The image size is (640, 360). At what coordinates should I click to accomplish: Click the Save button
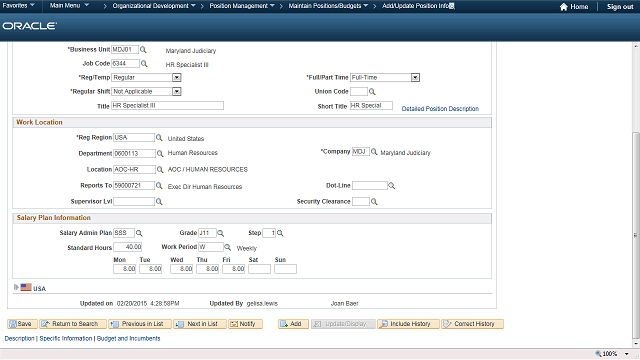[22, 324]
